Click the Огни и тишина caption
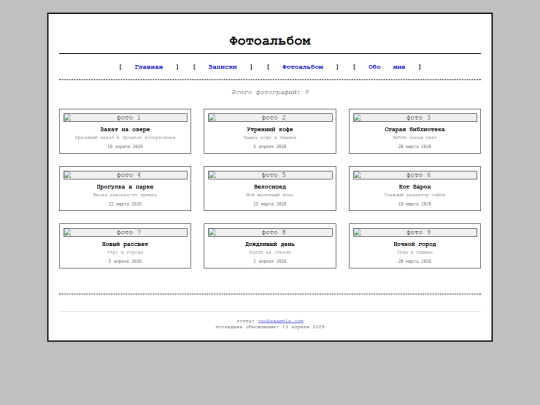The height and width of the screenshot is (405, 540). pyautogui.click(x=415, y=252)
